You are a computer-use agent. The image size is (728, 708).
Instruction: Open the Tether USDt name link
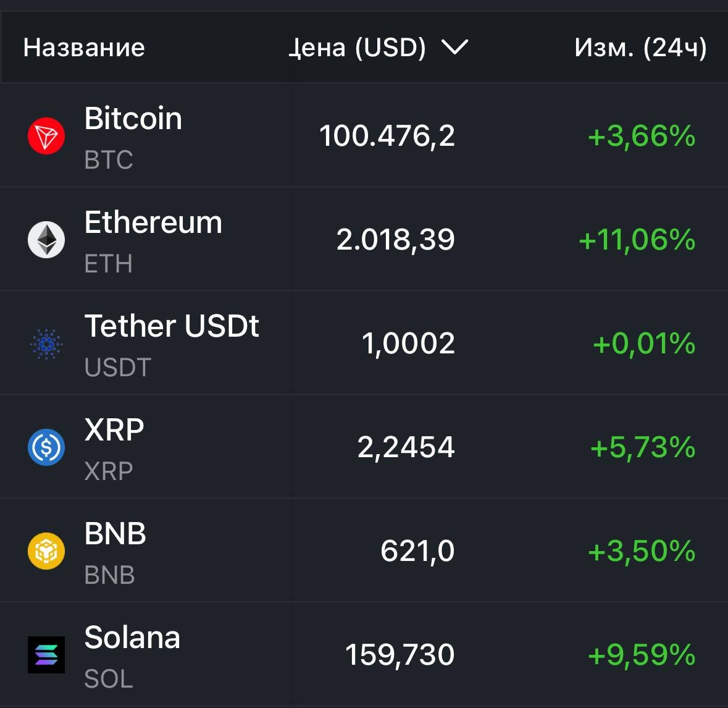pos(172,326)
